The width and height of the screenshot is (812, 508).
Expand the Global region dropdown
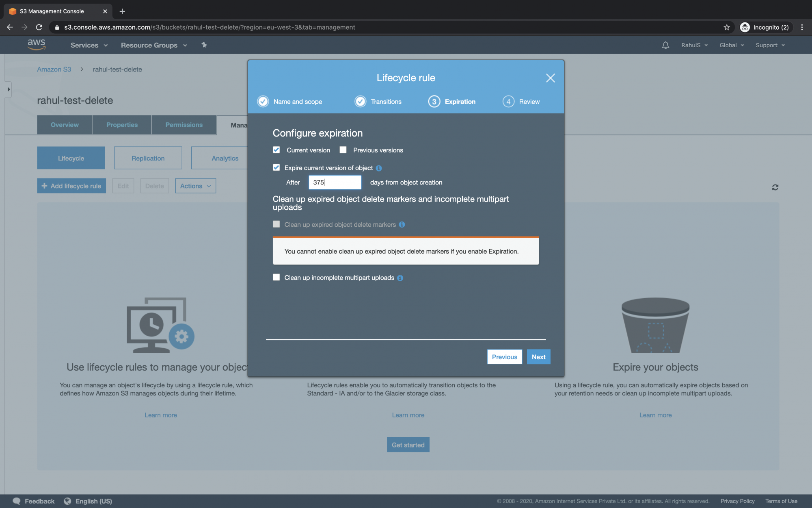pos(731,45)
